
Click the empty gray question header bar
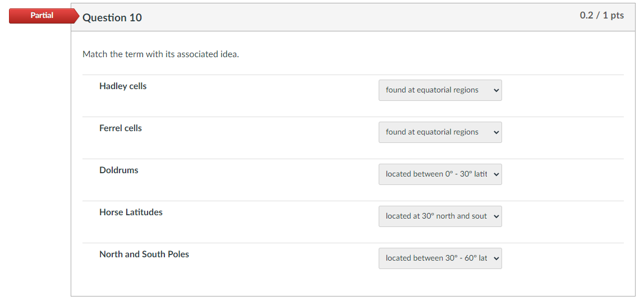[x=359, y=17]
